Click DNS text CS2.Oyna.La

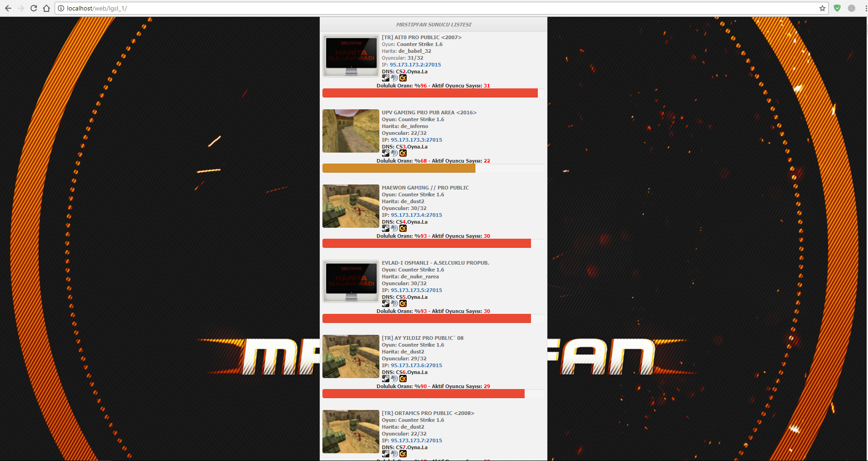[412, 72]
